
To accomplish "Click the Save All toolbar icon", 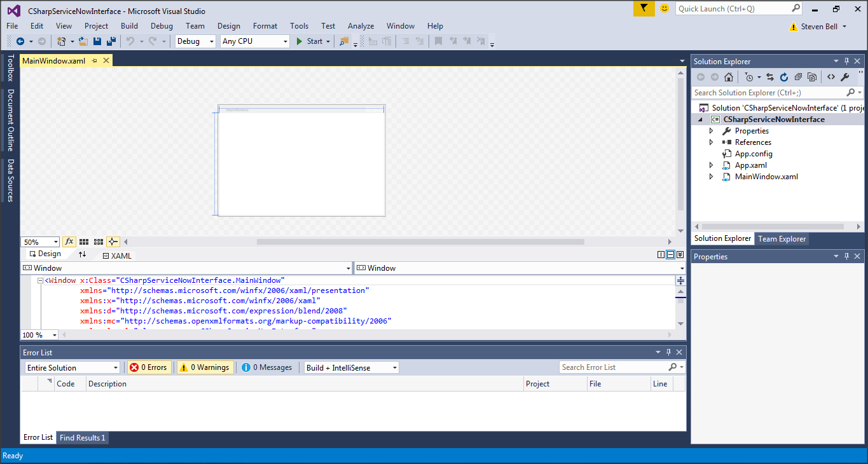I will 111,41.
